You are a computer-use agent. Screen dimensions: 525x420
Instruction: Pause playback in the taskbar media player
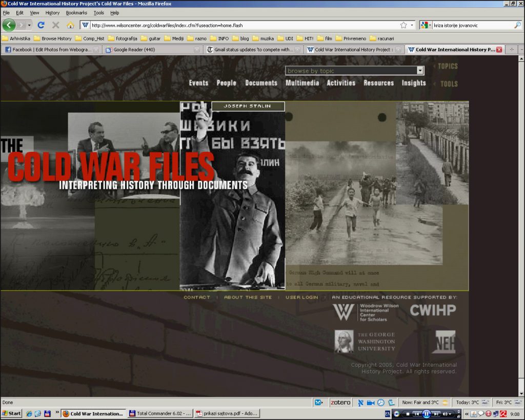426,413
